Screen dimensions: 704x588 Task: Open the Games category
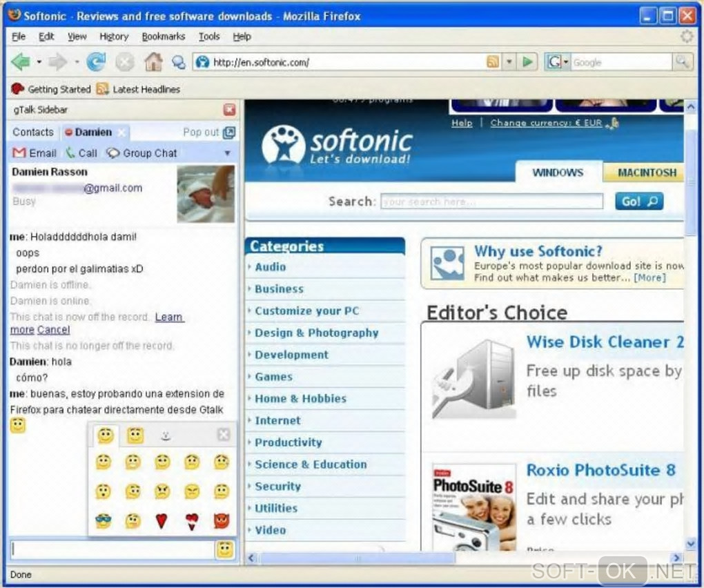coord(273,377)
